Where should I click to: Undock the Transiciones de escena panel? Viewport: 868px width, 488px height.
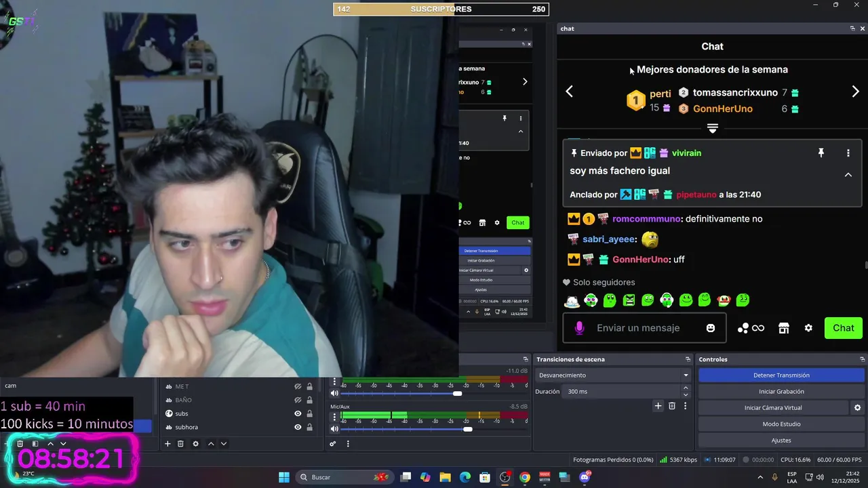pyautogui.click(x=688, y=359)
